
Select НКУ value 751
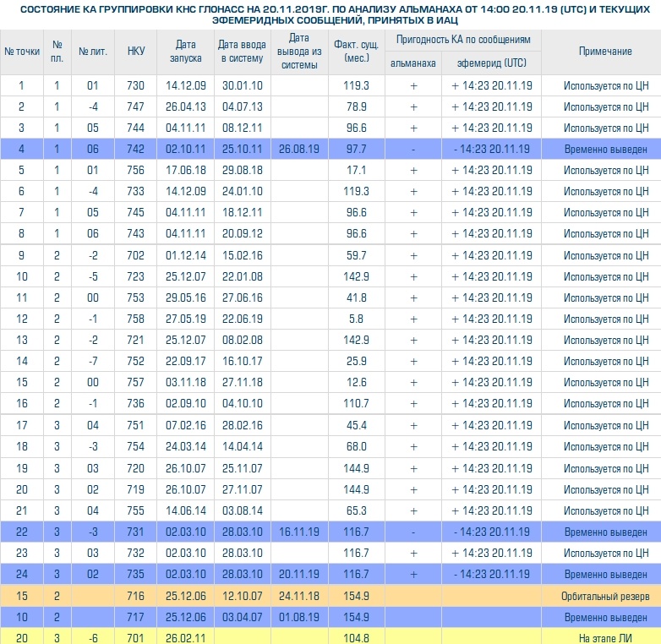[x=136, y=425]
